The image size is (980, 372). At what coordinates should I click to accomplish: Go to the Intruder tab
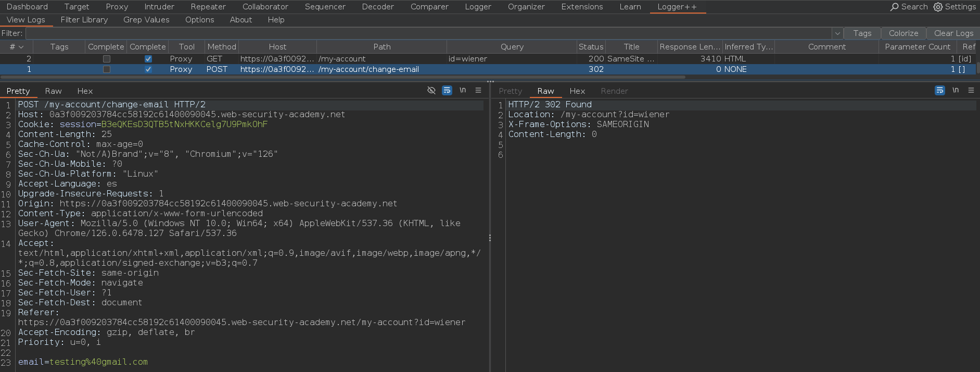tap(159, 7)
